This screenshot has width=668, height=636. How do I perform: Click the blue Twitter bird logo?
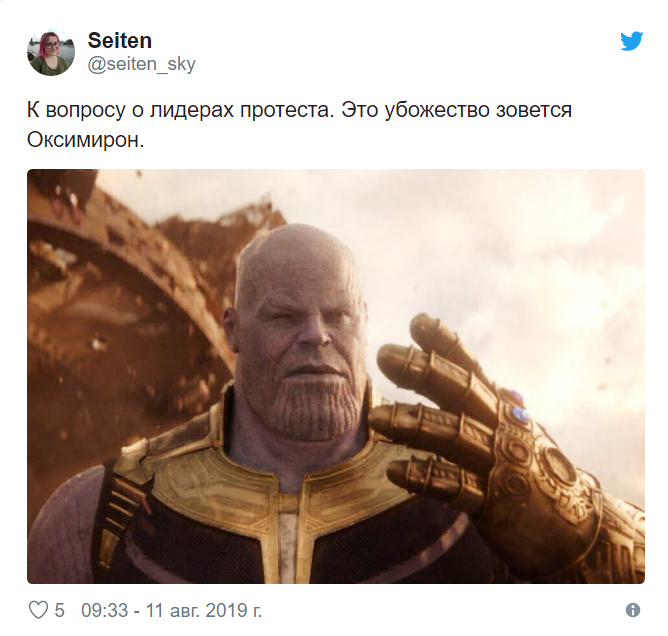[x=631, y=41]
